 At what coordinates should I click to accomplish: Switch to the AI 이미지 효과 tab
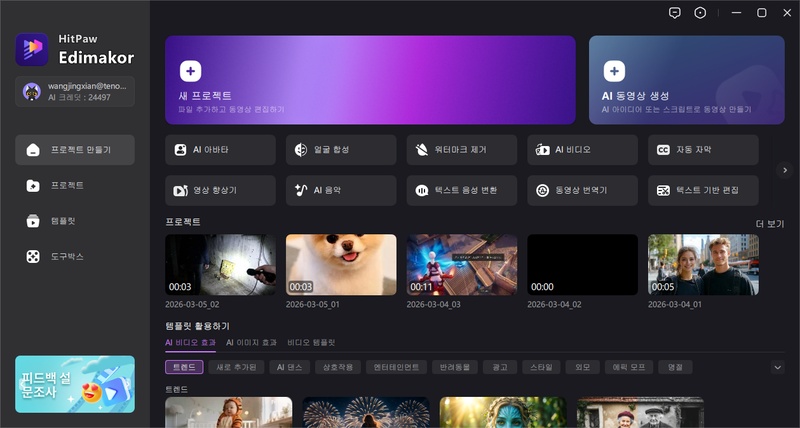(252, 343)
